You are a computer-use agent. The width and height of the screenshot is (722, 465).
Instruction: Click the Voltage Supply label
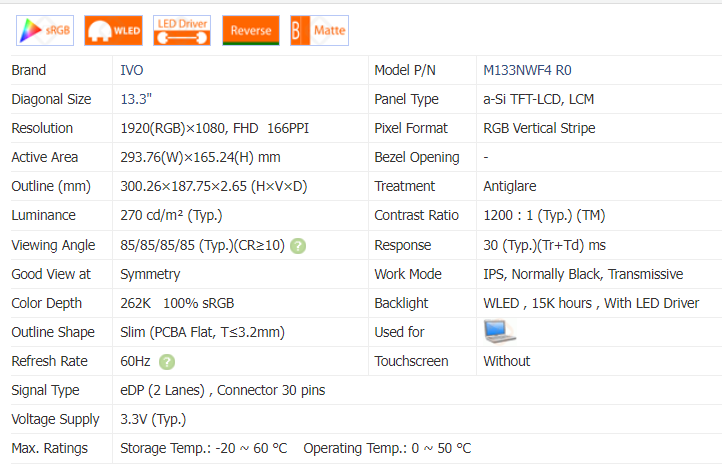(55, 419)
